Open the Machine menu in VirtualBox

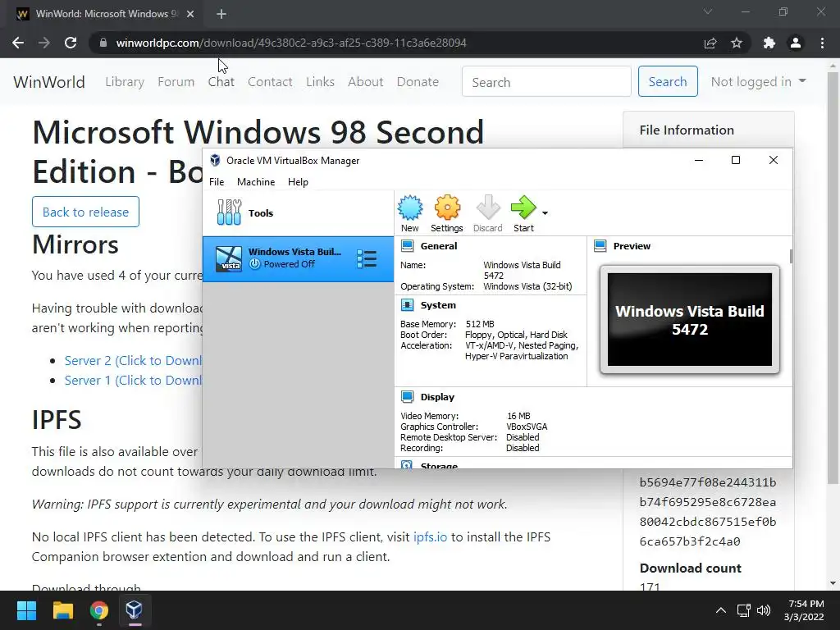pos(256,182)
